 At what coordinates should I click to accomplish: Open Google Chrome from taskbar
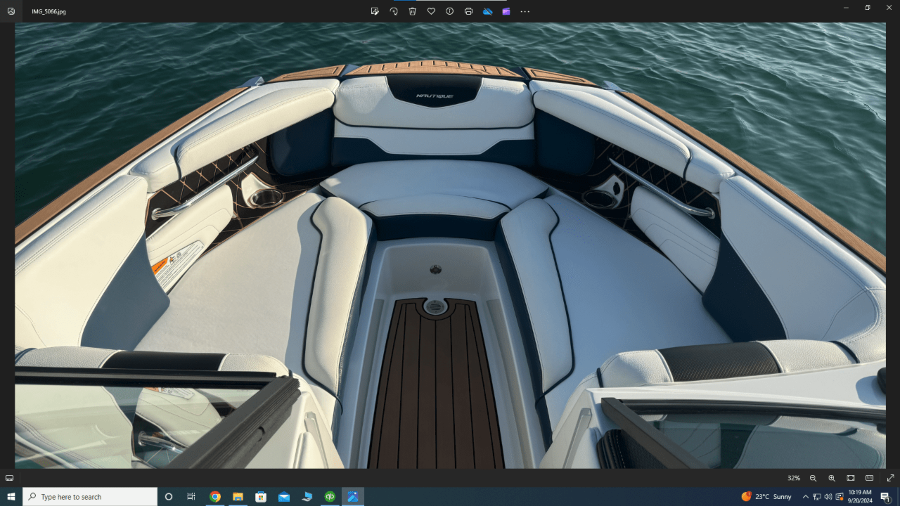point(215,497)
